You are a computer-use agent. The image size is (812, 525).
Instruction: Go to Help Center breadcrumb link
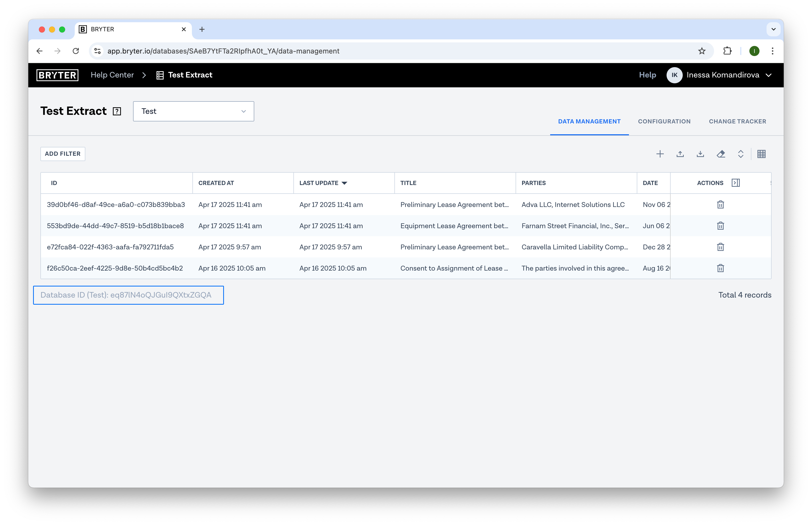(x=112, y=75)
